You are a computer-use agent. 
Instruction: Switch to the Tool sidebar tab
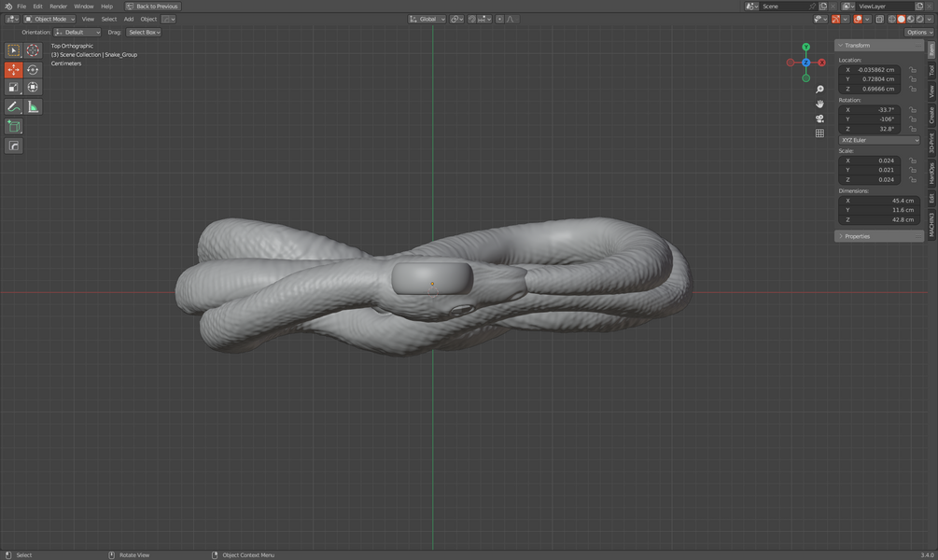[931, 71]
